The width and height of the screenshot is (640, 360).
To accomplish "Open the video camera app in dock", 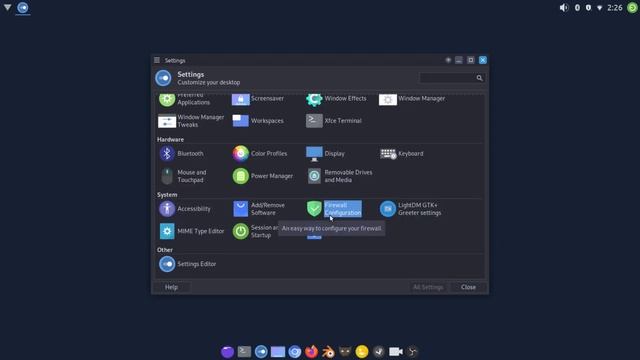I will [396, 351].
